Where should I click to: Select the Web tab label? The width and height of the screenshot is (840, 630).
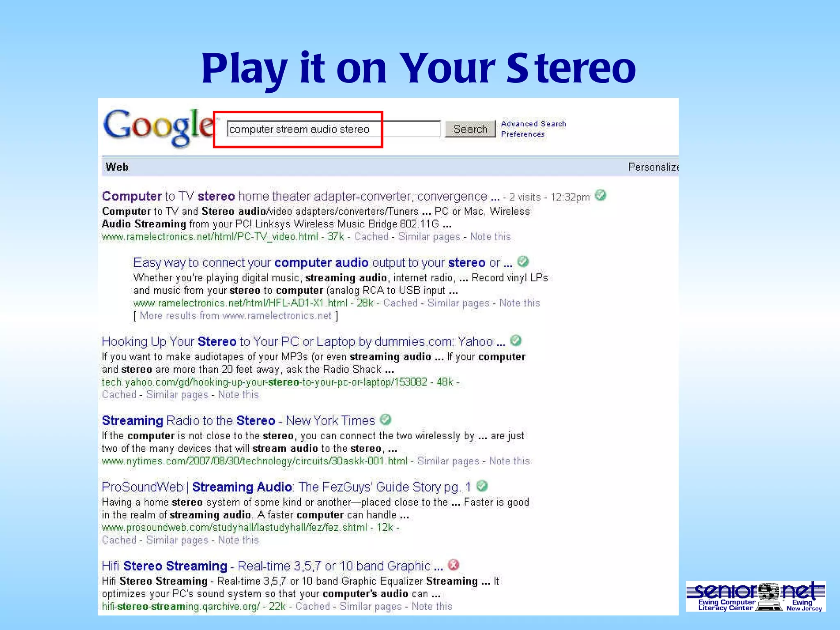tap(117, 167)
